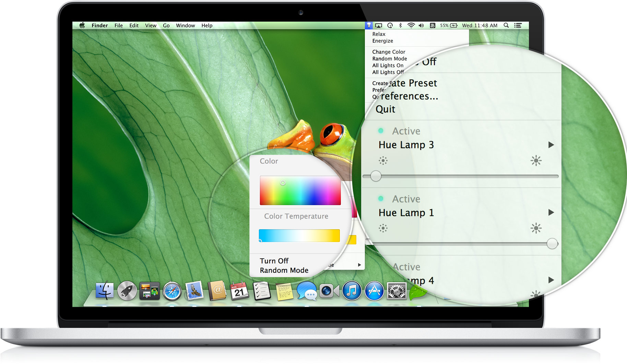Click the Color Temperature gradient bar

click(299, 236)
